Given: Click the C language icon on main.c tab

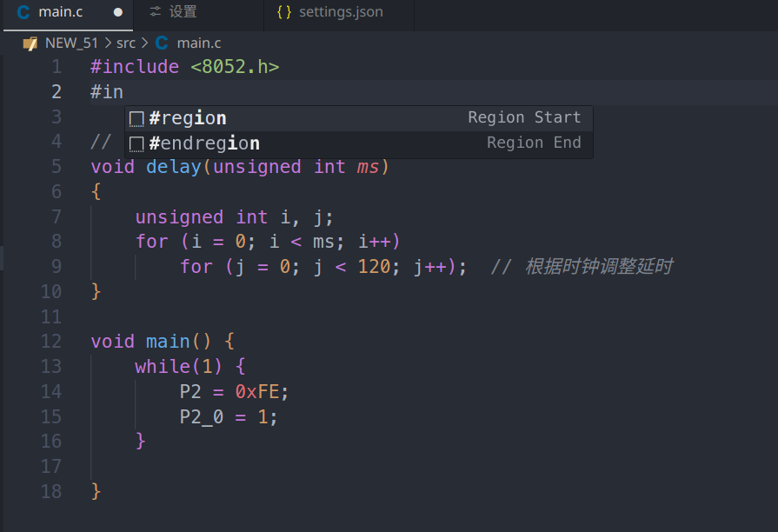Looking at the screenshot, I should 25,13.
